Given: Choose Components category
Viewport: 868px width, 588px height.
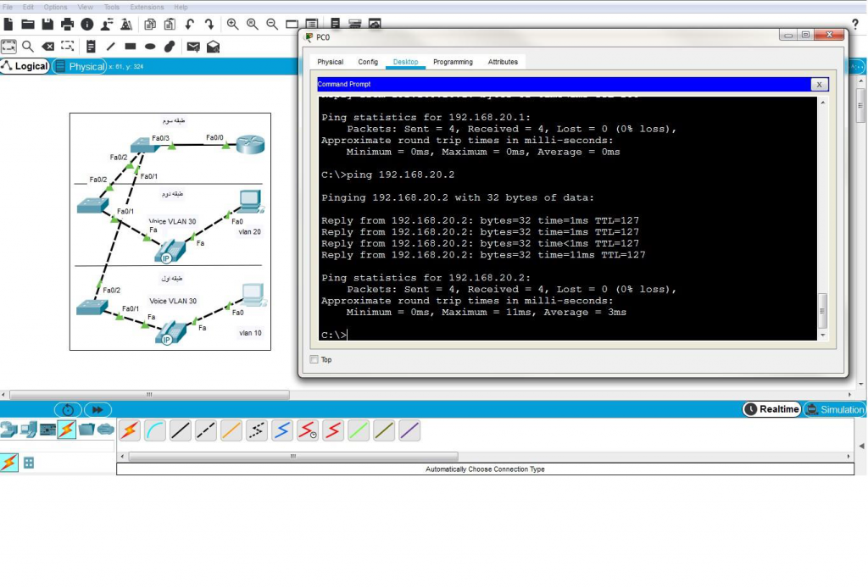Looking at the screenshot, I should (x=47, y=430).
